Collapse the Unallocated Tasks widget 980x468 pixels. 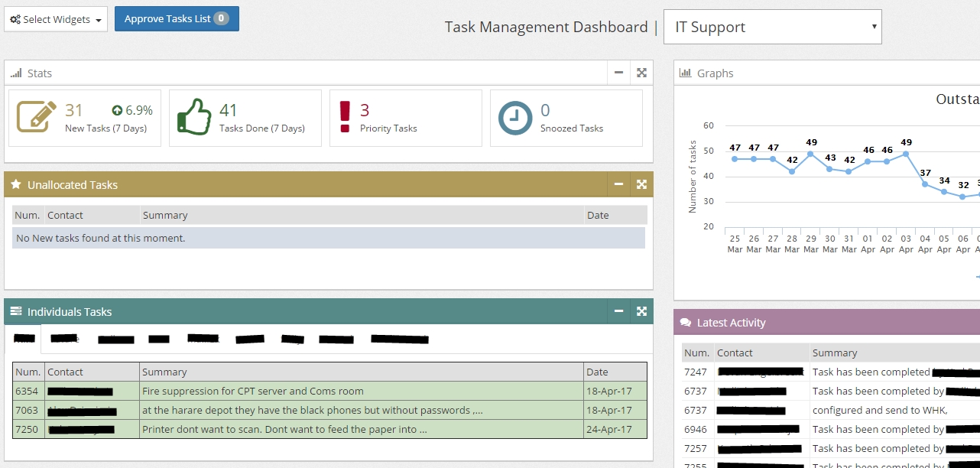tap(619, 184)
